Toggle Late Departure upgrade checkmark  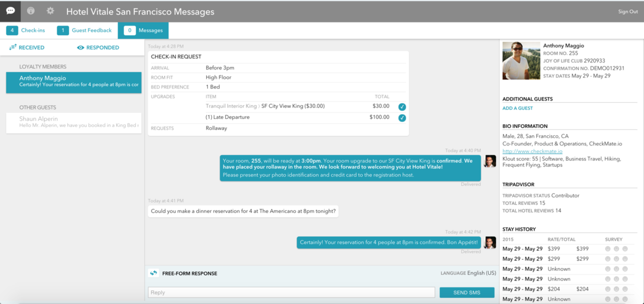402,118
